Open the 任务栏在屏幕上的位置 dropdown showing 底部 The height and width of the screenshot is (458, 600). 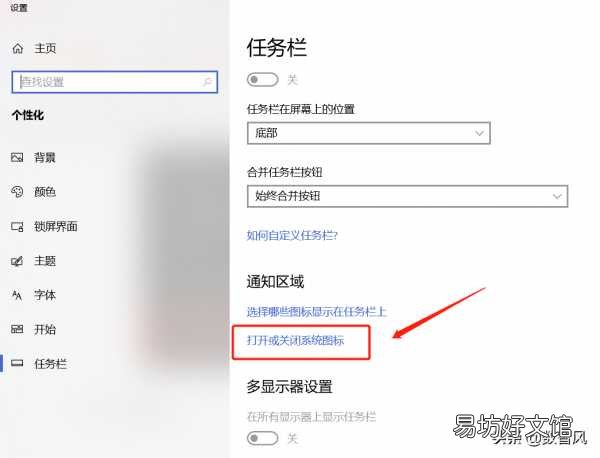[368, 133]
